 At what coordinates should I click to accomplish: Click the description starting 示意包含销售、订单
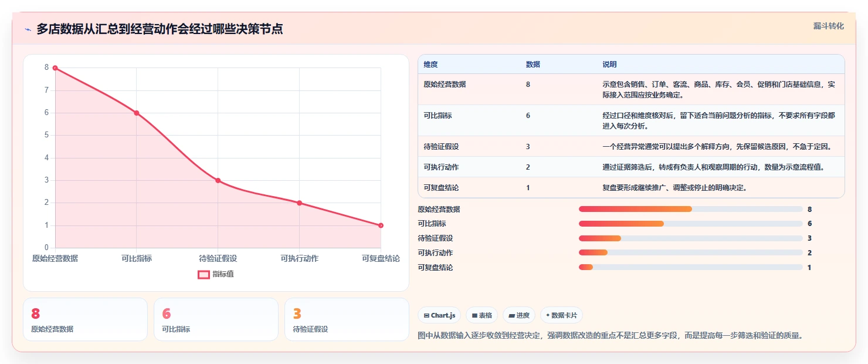[x=718, y=90]
